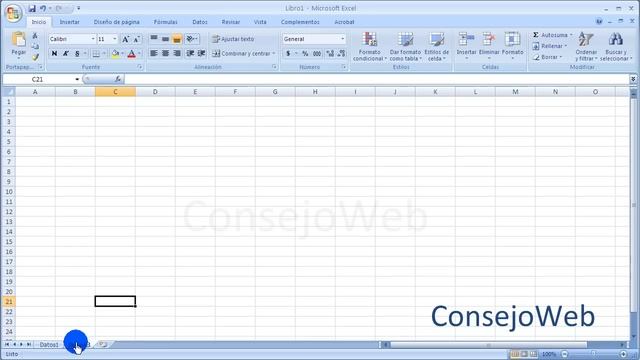Click the Pegar clipboard icon
The width and height of the screenshot is (640, 360).
18,39
